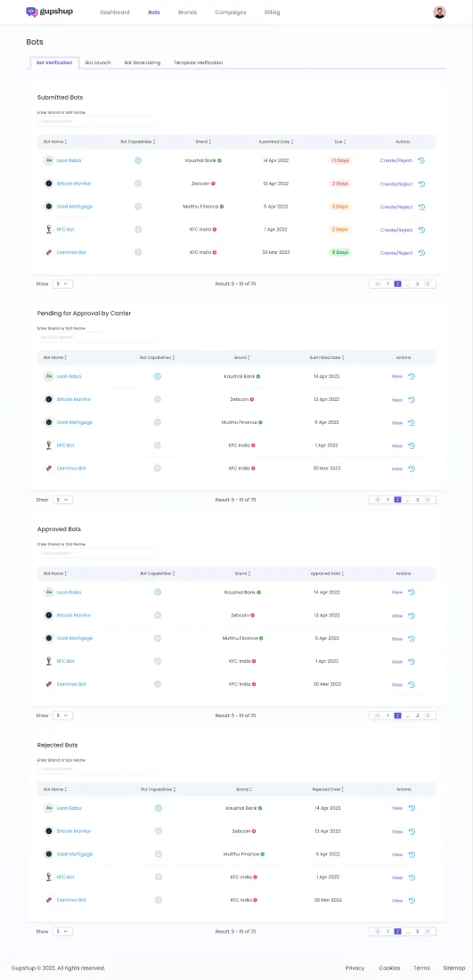Open Show rows dropdown under Approved Bots
Image resolution: width=473 pixels, height=980 pixels.
click(x=62, y=715)
